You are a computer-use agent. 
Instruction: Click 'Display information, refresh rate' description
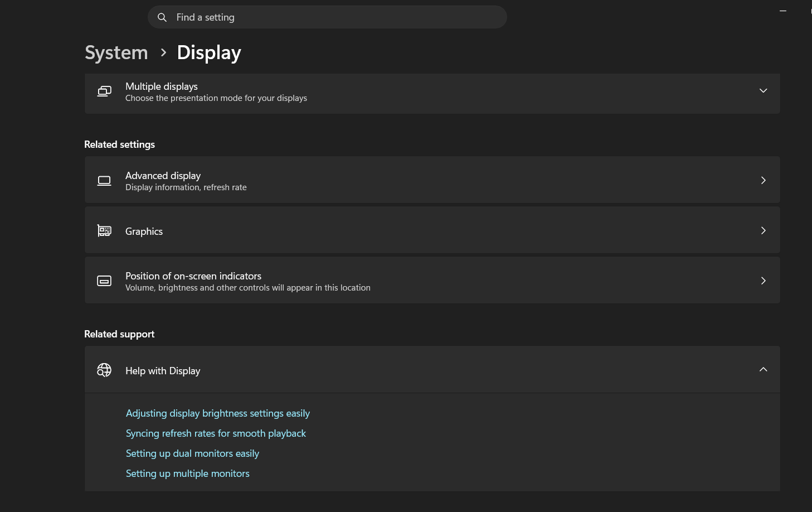click(186, 187)
